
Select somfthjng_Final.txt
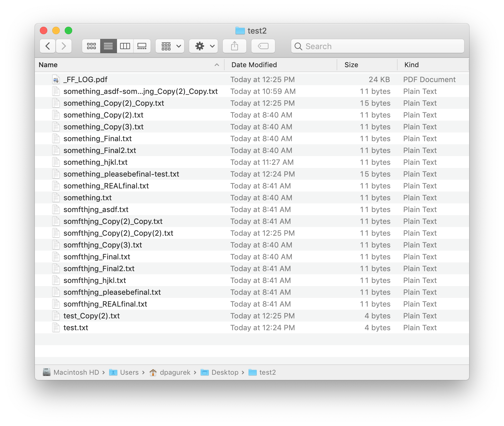pos(97,257)
